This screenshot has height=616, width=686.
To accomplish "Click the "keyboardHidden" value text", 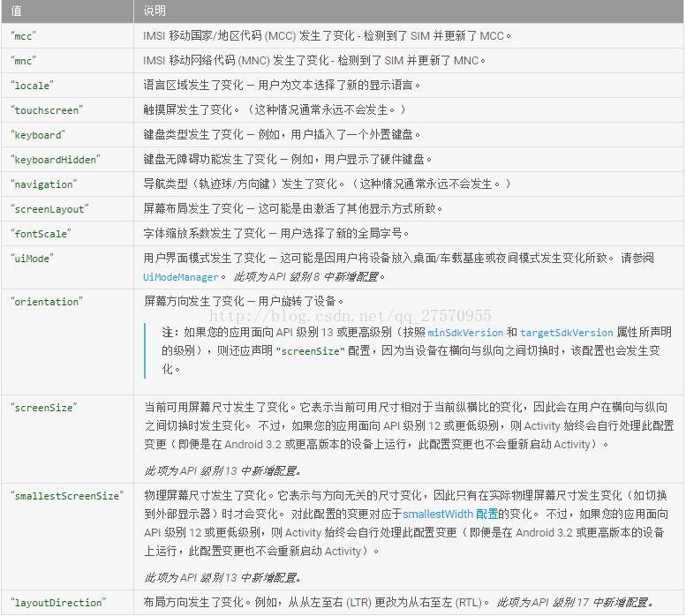I will point(55,160).
